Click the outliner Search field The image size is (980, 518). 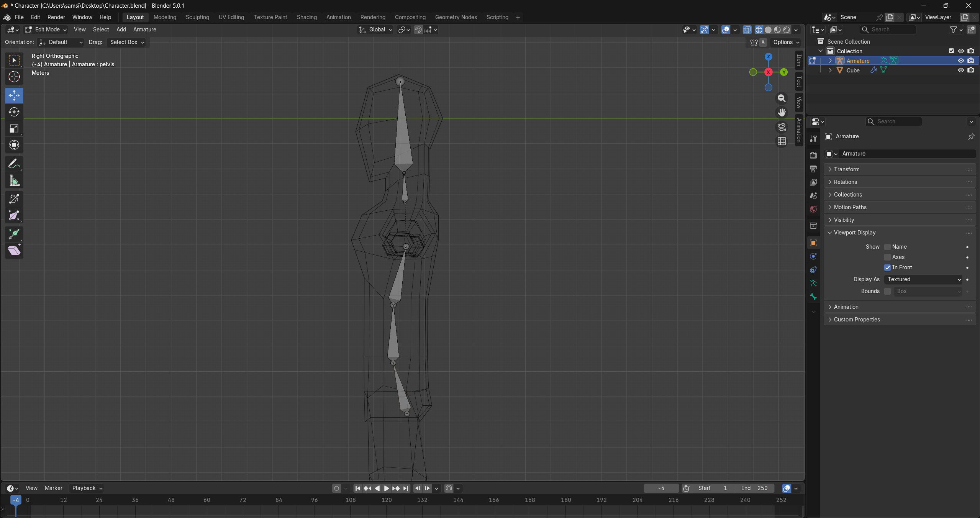(888, 30)
